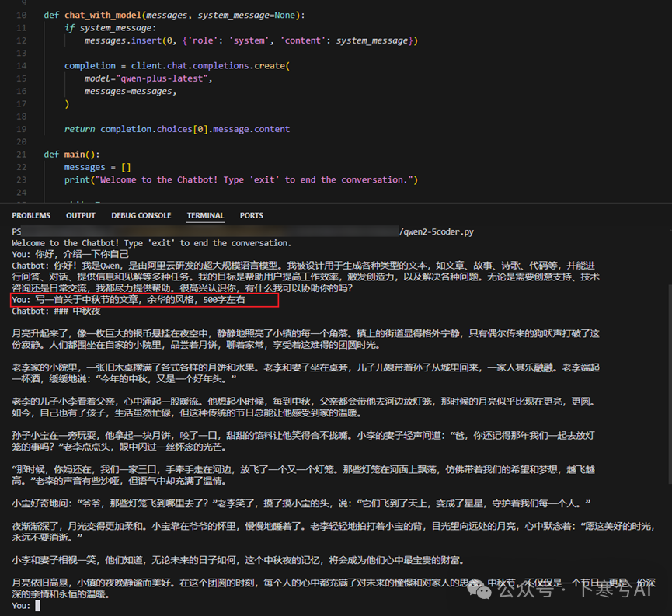Click paragraph starting '月亮依旧高悬'
Image resolution: width=672 pixels, height=616 pixels.
click(333, 589)
